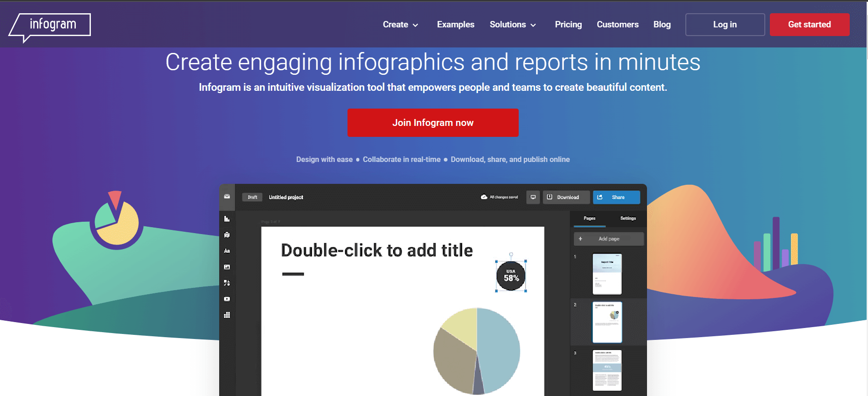The height and width of the screenshot is (396, 868).
Task: Click the 'Double-click to add title' heading
Action: click(x=377, y=250)
